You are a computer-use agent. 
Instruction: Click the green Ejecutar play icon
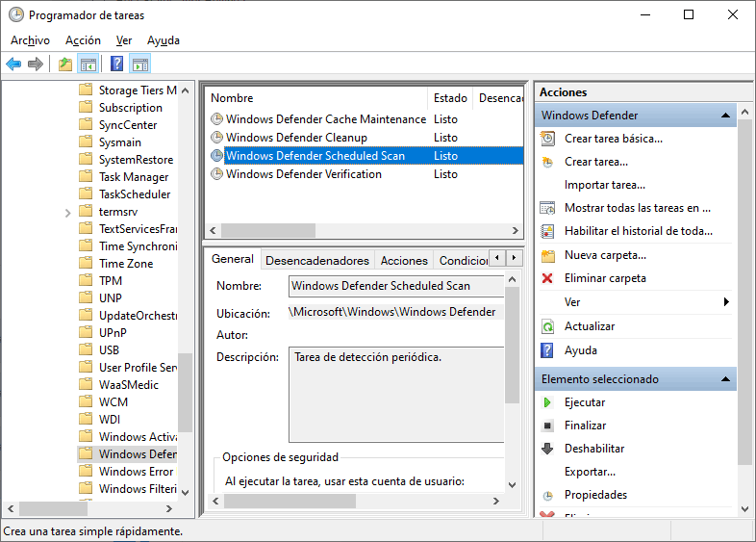[x=547, y=402]
